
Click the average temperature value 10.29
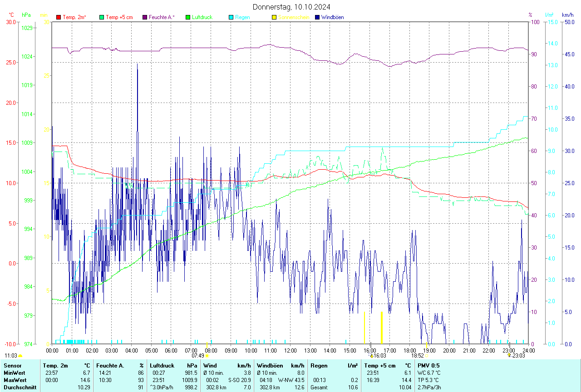tap(84, 387)
